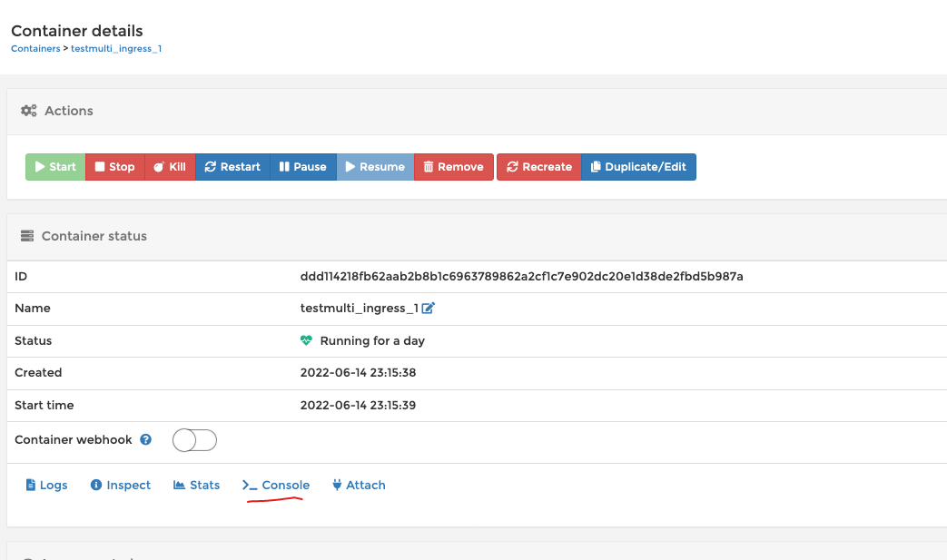The width and height of the screenshot is (947, 560).
Task: Open Inspect details via the info icon
Action: coord(96,485)
